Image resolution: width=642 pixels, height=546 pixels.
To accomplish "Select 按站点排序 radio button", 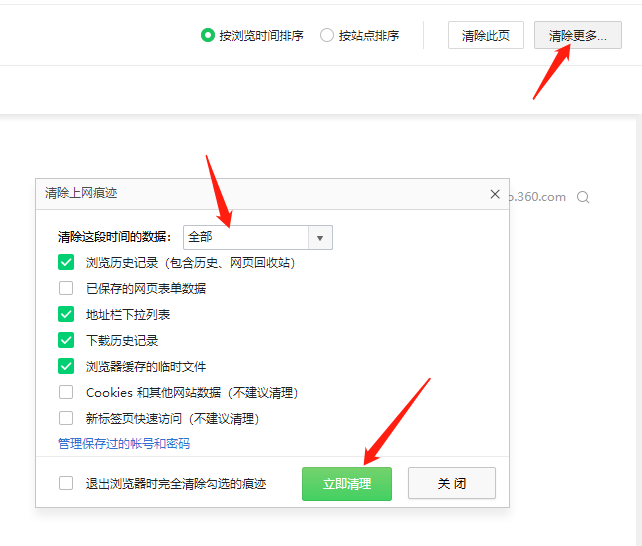I will click(327, 35).
